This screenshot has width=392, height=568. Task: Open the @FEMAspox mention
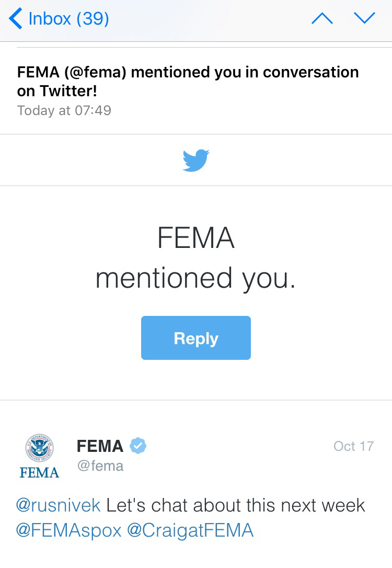(x=68, y=530)
